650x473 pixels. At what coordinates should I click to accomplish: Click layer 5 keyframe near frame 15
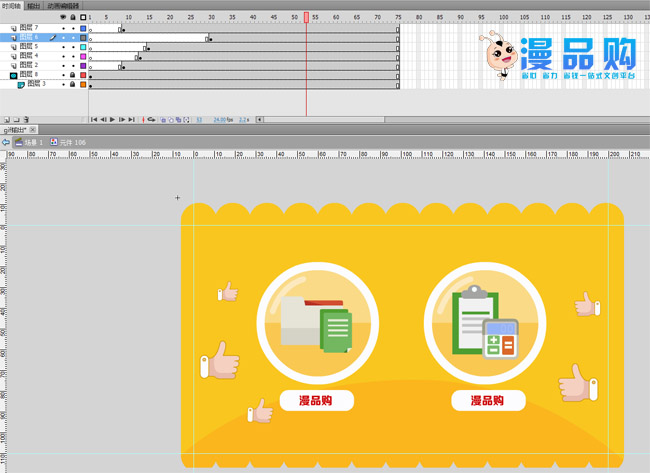click(x=148, y=49)
